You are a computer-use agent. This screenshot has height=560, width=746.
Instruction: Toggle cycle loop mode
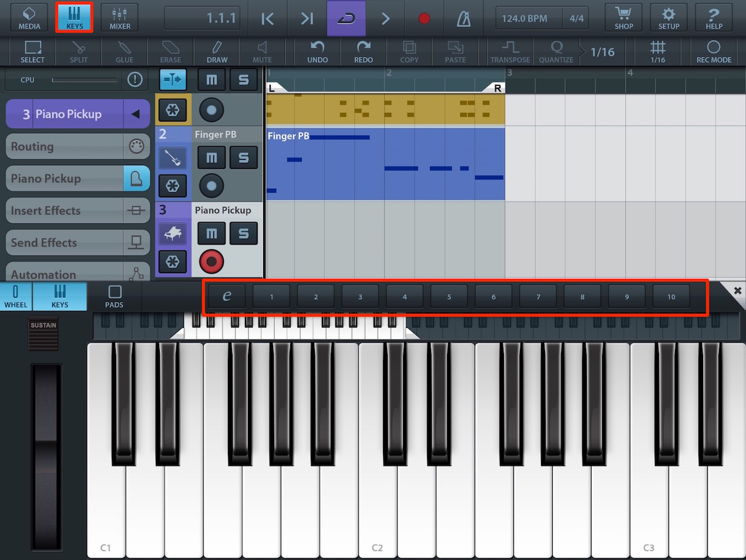[x=346, y=19]
